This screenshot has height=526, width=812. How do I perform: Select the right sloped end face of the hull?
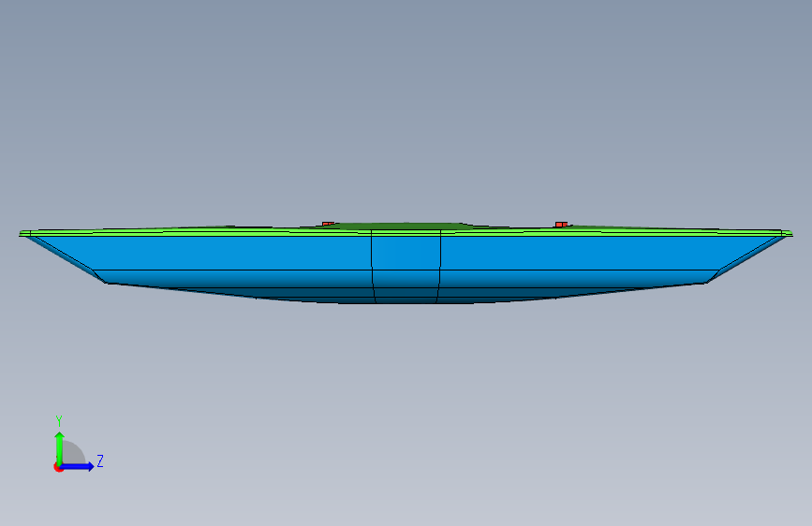(748, 259)
